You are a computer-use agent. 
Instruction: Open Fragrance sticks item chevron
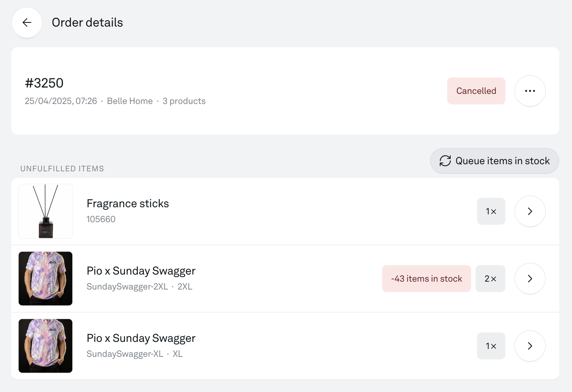[x=530, y=211]
